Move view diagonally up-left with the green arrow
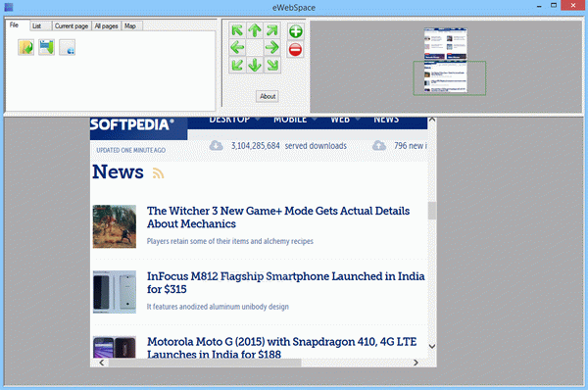Viewport: 588px width, 390px height. point(237,30)
